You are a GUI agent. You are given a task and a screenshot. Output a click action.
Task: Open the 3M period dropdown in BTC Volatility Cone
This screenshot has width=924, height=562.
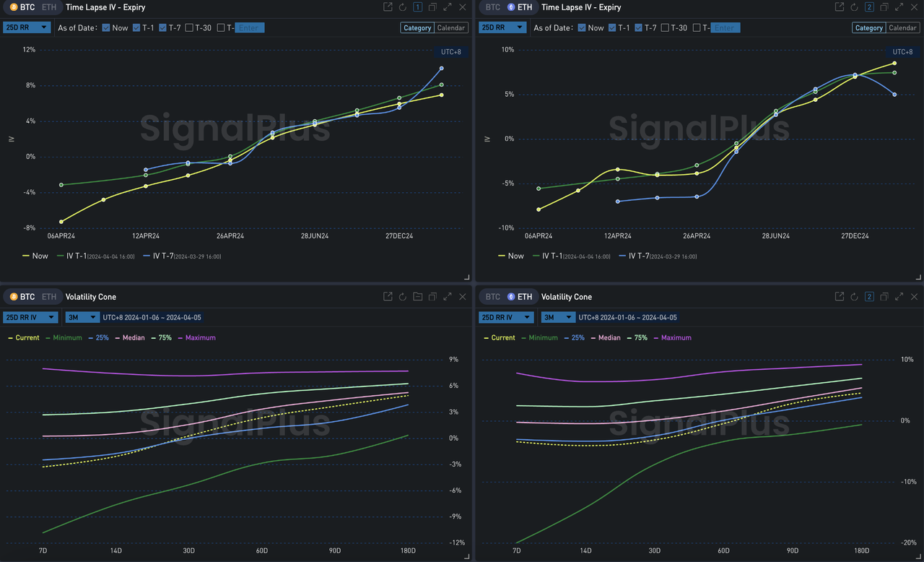[x=82, y=317]
